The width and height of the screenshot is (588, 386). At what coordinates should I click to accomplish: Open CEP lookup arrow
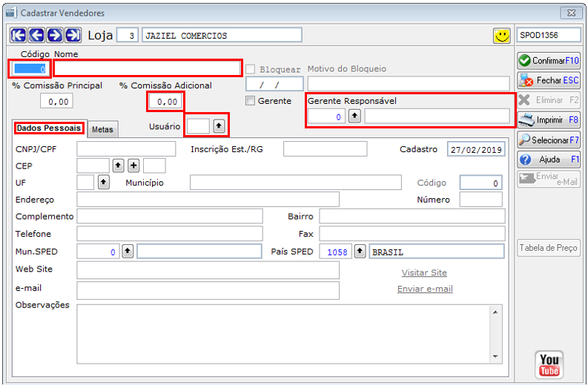(x=119, y=166)
